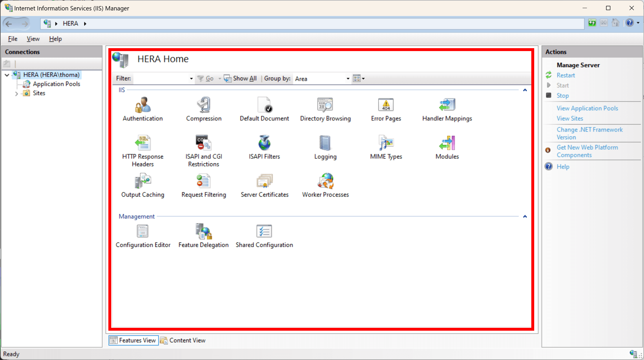Click the HERA breadcrumb in address bar

coord(70,23)
